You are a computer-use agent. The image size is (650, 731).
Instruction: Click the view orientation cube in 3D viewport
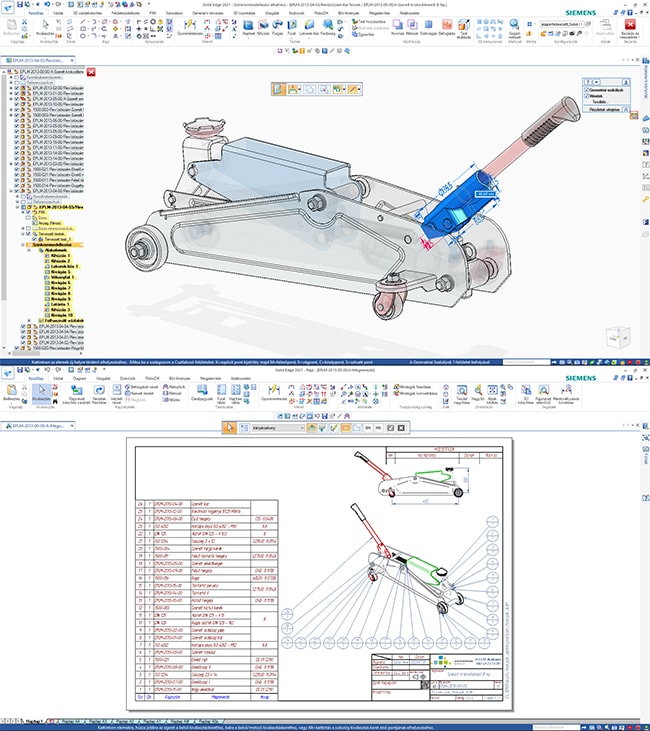coord(618,337)
